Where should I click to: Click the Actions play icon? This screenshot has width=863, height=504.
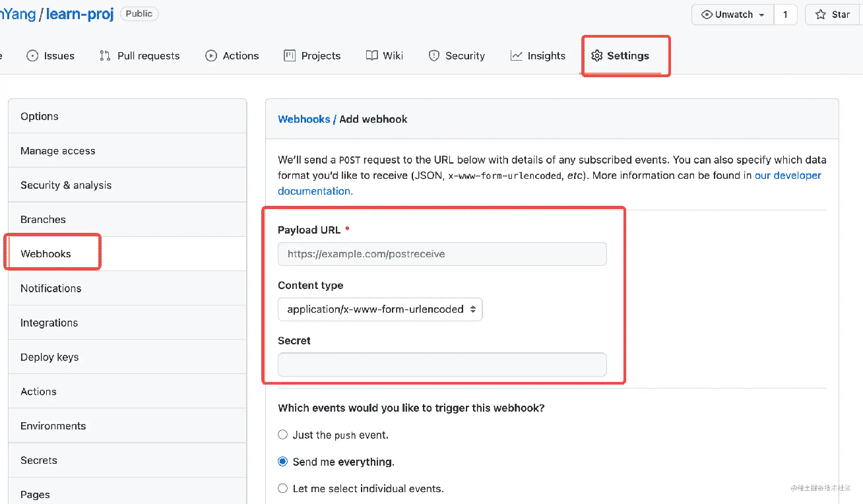211,56
